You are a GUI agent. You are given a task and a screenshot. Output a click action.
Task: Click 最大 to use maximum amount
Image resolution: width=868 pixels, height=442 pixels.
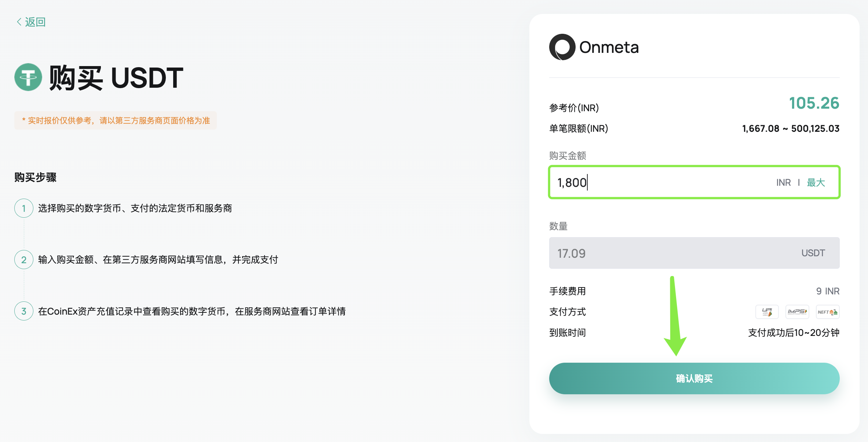[816, 182]
